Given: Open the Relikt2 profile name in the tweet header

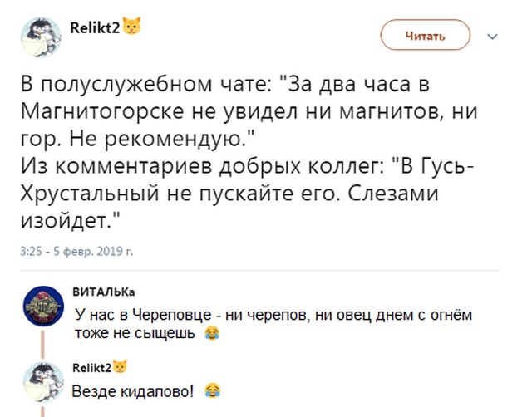Looking at the screenshot, I should 101,27.
